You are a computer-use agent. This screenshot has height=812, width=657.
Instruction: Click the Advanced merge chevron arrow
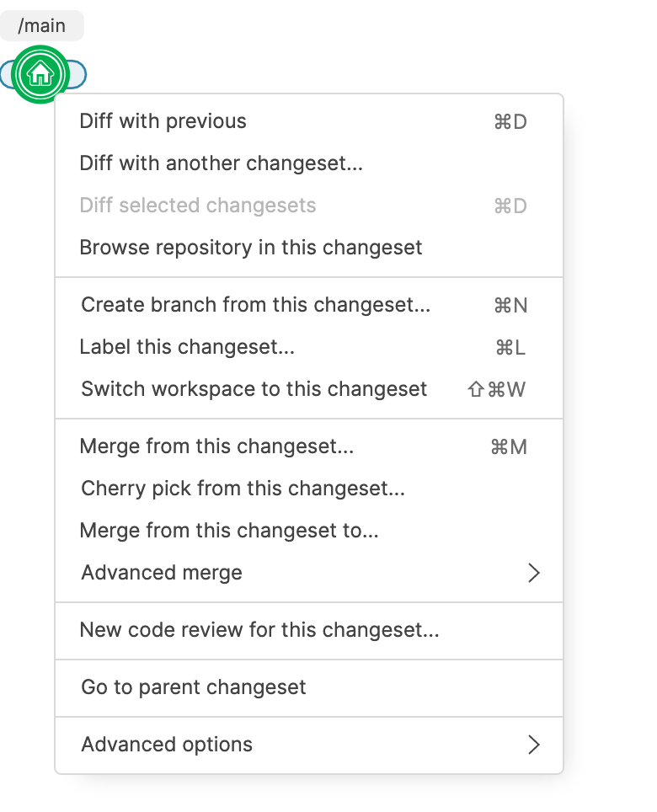(x=532, y=573)
